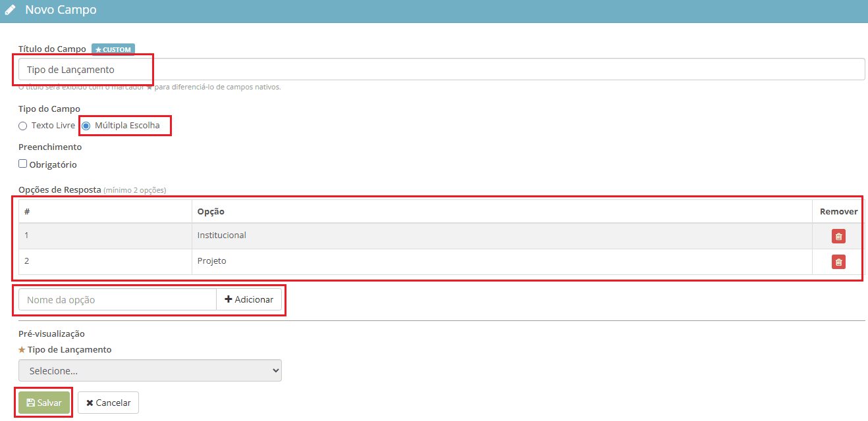Enable the Obrigatório checkbox
Viewport: 868px width, 421px height.
pos(22,164)
